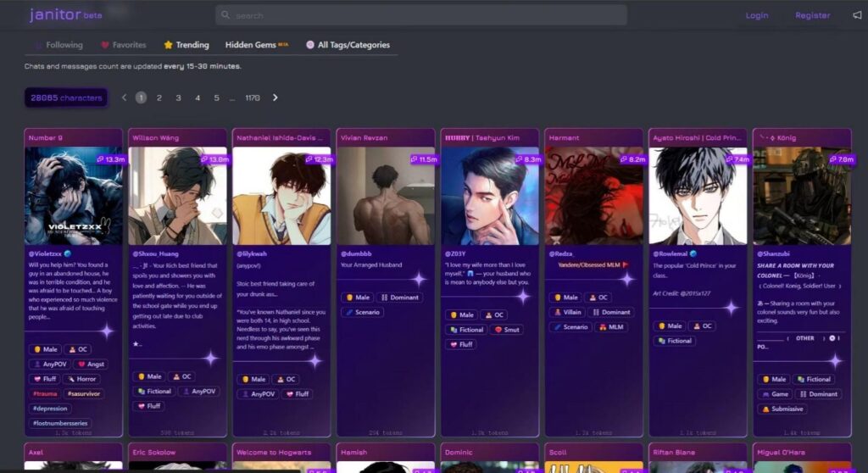868x473 pixels.
Task: Click the verified badge beside @Violetzxx
Action: click(x=69, y=253)
